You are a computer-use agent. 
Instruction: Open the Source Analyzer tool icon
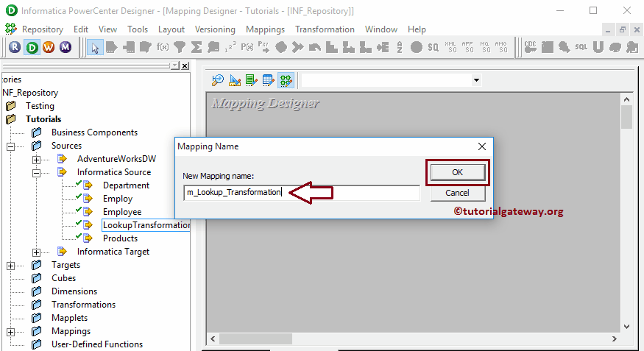pos(218,80)
